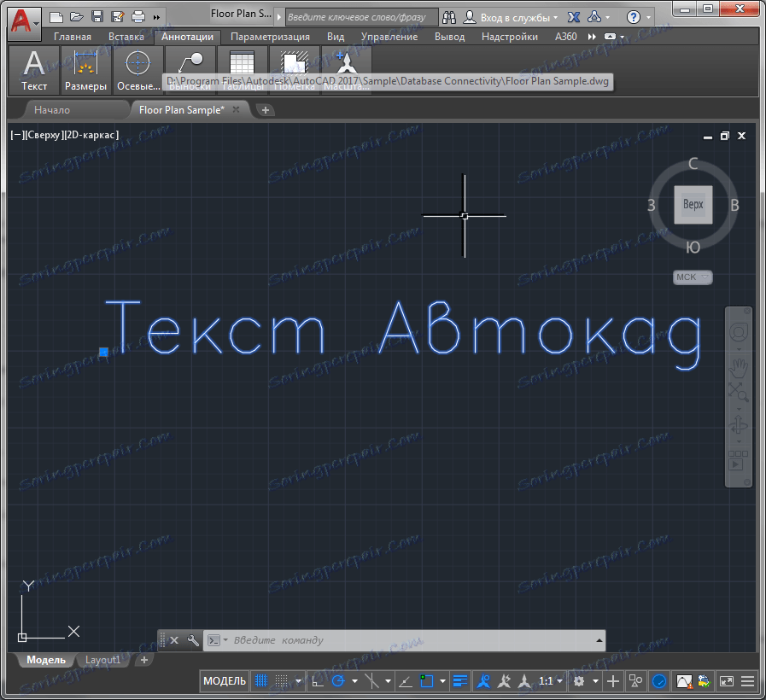Add a new drawing tab
This screenshot has height=700, width=766.
[266, 110]
